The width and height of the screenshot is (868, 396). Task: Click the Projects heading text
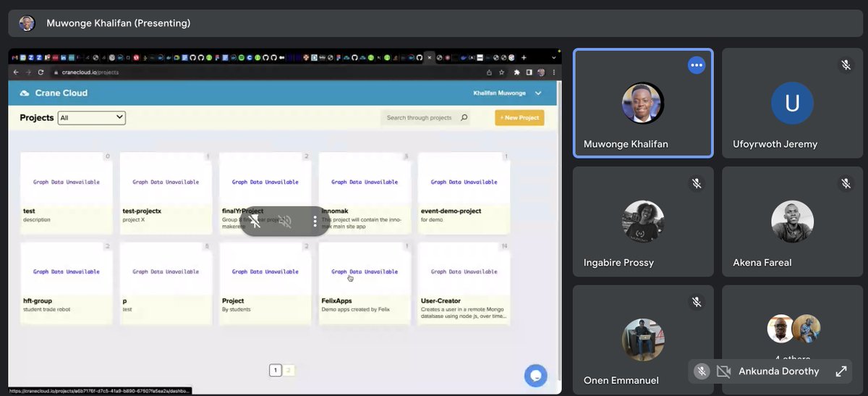coord(37,117)
